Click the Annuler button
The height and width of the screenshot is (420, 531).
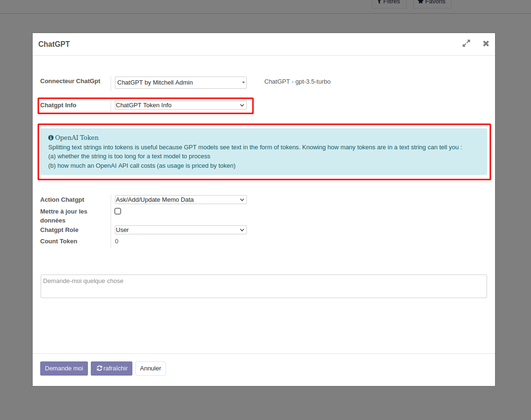(x=150, y=368)
